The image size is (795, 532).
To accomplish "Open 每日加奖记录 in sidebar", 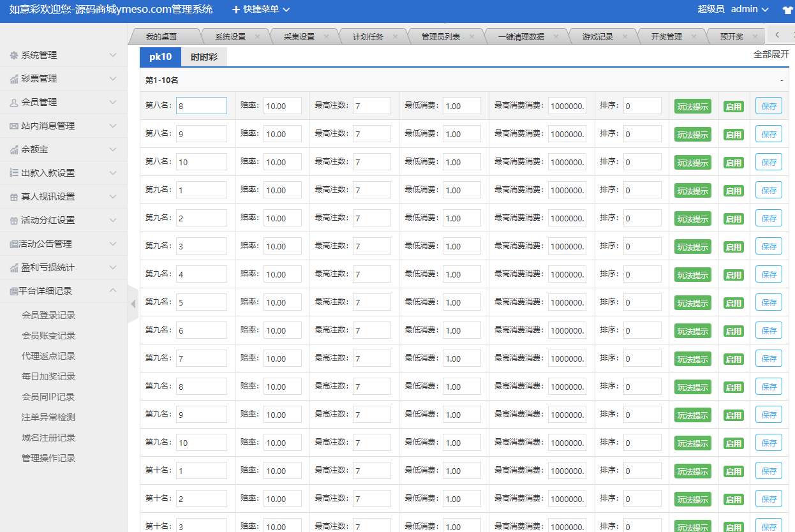I will tap(48, 376).
